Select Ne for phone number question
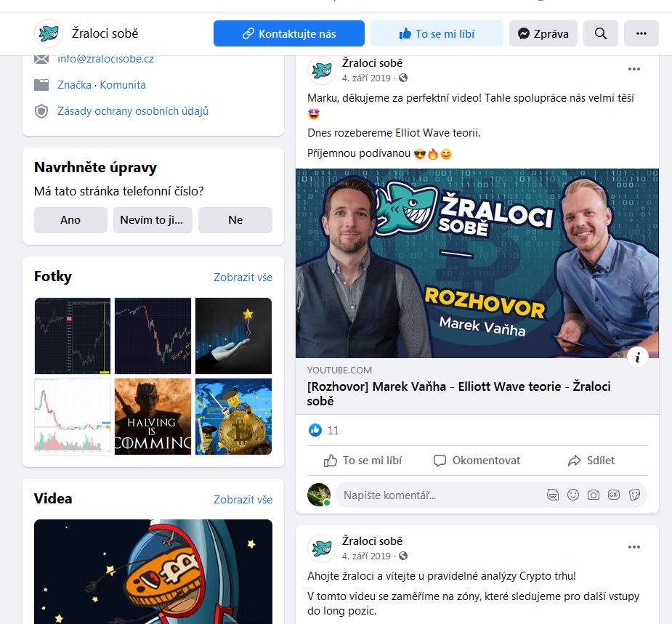672x624 pixels. point(235,220)
